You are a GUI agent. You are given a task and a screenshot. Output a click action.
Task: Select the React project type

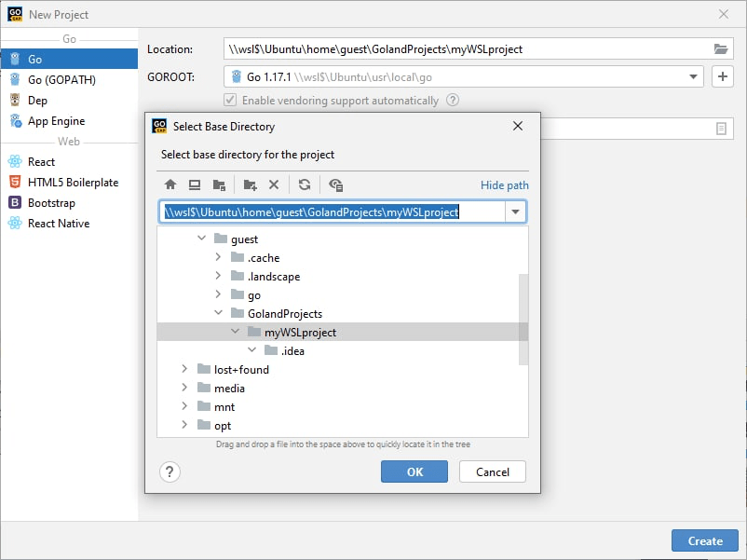point(40,161)
